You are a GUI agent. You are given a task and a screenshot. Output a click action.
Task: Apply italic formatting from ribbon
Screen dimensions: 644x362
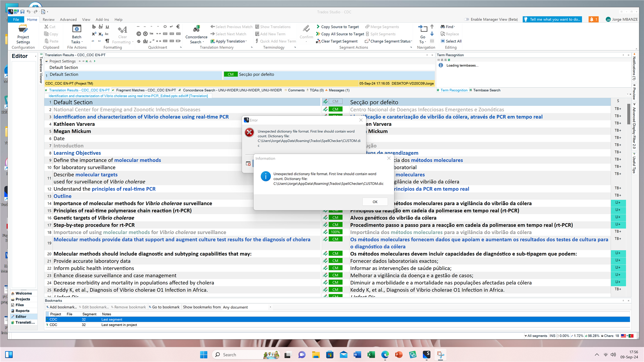coord(101,26)
